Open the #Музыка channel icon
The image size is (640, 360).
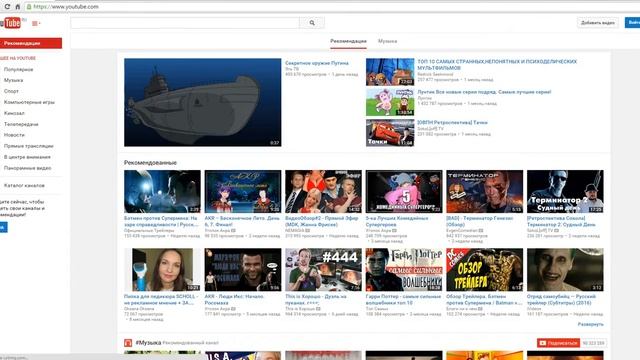click(x=128, y=343)
